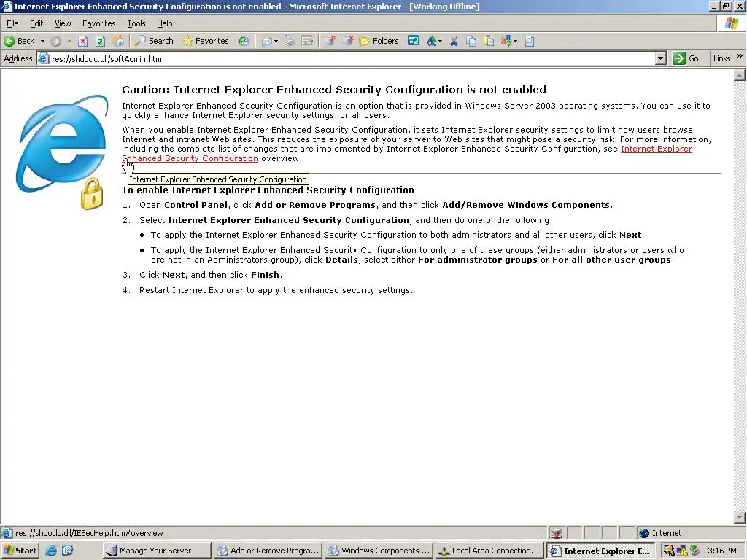Click the Cut scissors icon
Screen dimensions: 747x560
point(454,41)
